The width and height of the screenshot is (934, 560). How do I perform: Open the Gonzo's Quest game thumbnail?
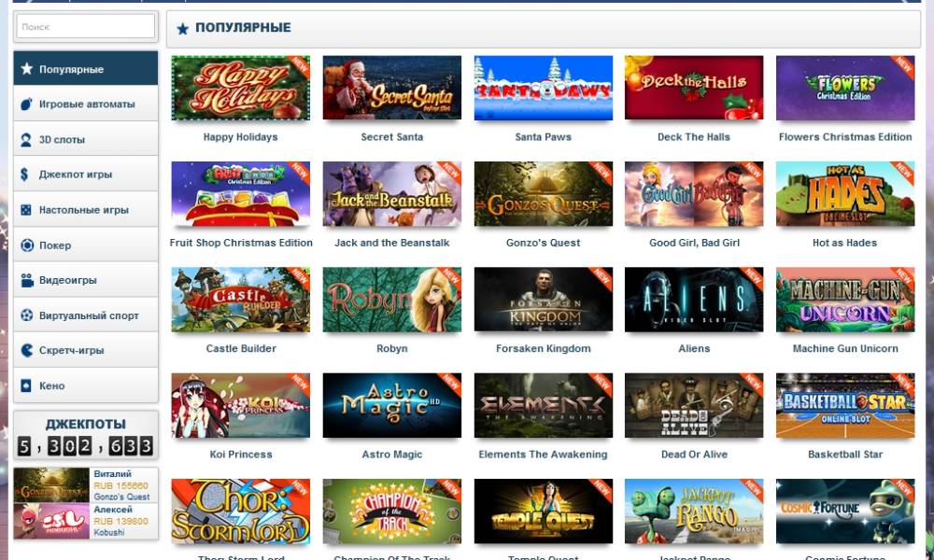tap(544, 194)
